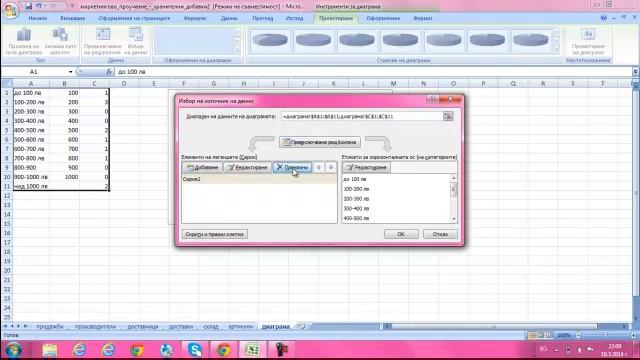Viewport: 640px width, 360px height.
Task: Click the Insert Worksheet tab icon
Action: pos(302,327)
